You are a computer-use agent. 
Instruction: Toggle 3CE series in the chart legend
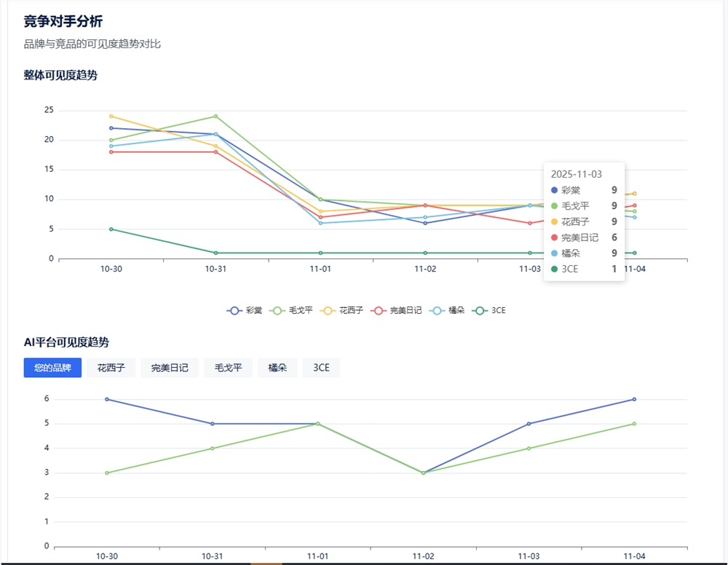click(x=489, y=311)
